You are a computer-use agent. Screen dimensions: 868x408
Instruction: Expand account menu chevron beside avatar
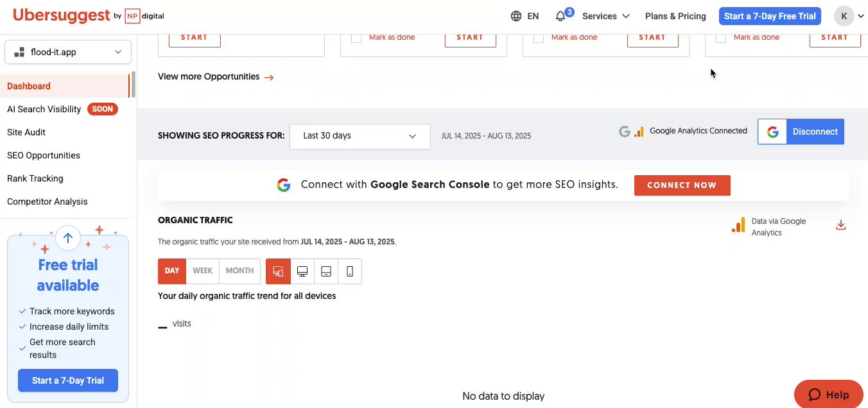[x=860, y=16]
